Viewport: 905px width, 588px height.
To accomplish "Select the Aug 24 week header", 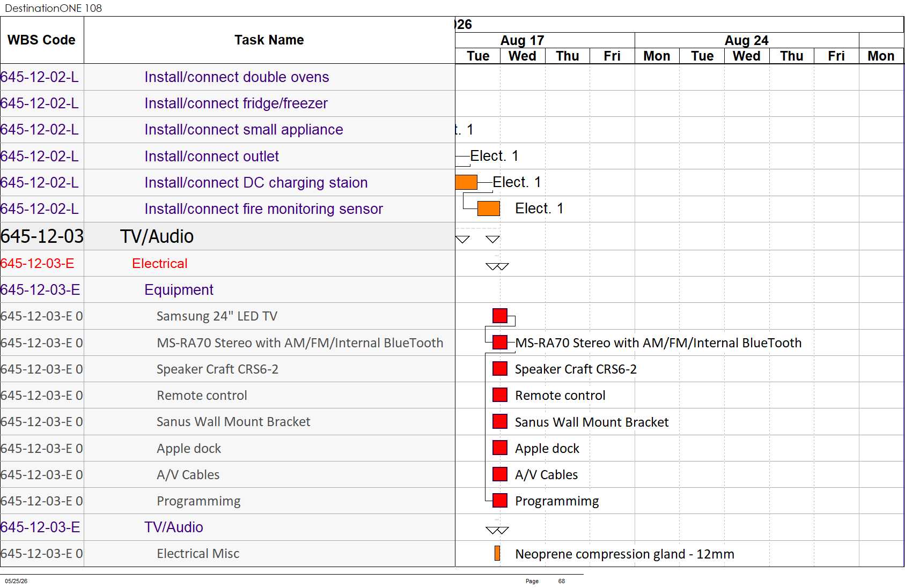I will point(747,40).
